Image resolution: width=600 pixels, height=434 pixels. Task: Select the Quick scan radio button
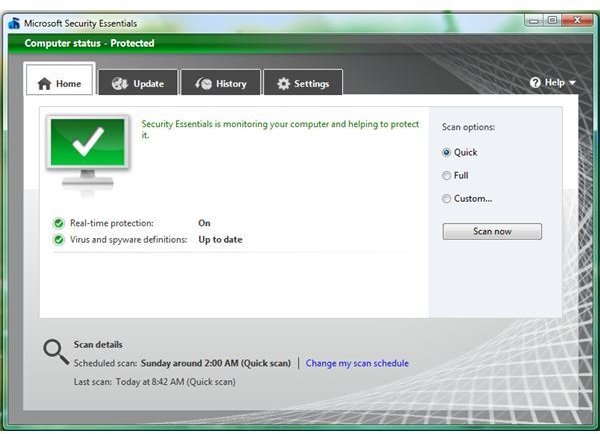click(x=446, y=152)
